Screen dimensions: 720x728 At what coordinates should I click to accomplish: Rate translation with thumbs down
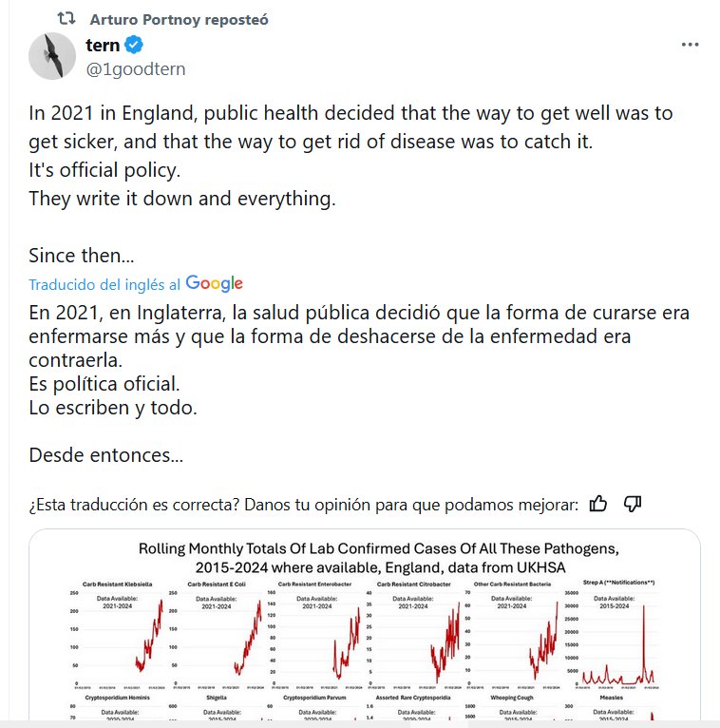click(x=633, y=504)
